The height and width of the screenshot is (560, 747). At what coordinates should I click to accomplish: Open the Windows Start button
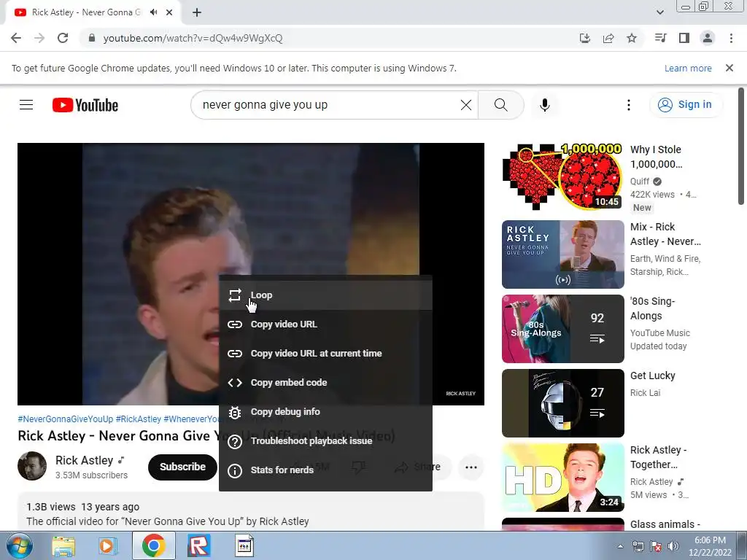(18, 545)
